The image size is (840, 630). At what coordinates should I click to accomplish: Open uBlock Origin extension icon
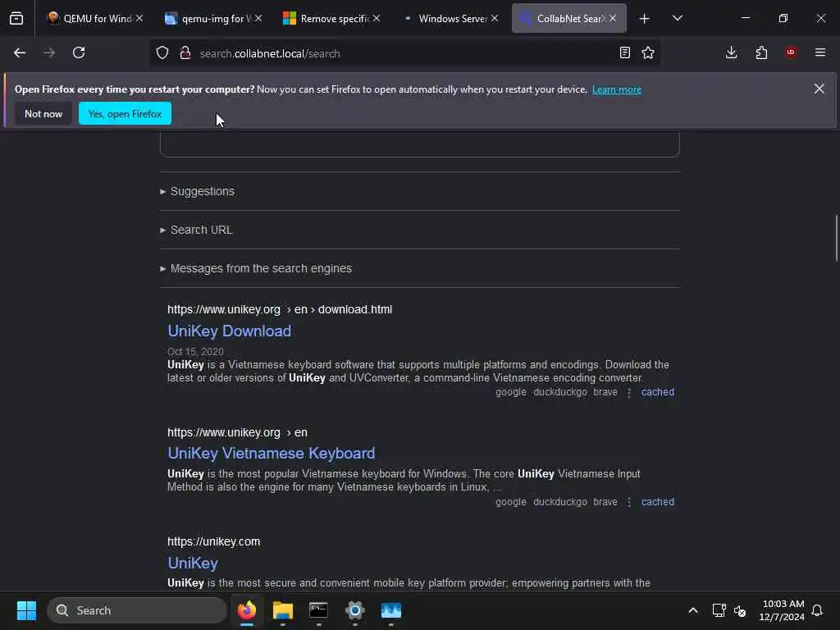[791, 52]
